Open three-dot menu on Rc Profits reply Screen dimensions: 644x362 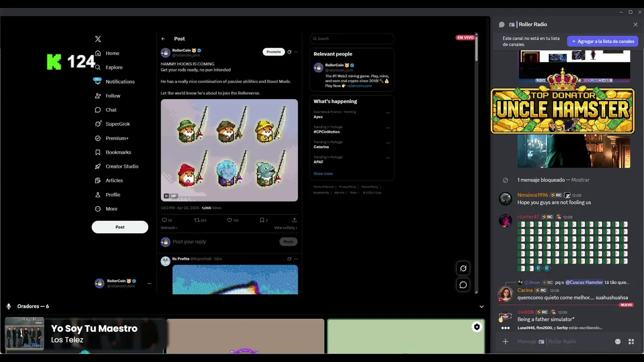click(296, 259)
